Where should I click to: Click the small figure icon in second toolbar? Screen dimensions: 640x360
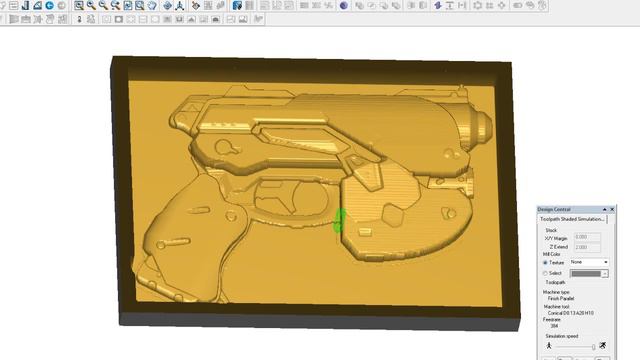coord(80,19)
